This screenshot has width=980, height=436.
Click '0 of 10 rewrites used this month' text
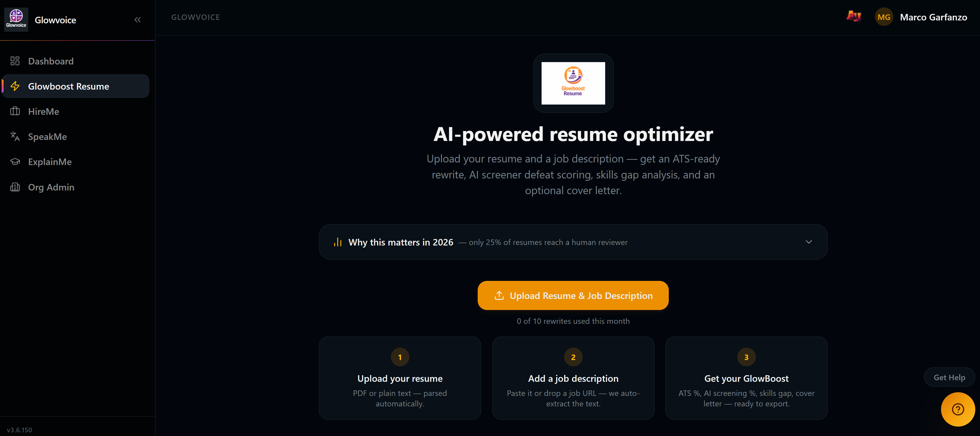point(573,321)
